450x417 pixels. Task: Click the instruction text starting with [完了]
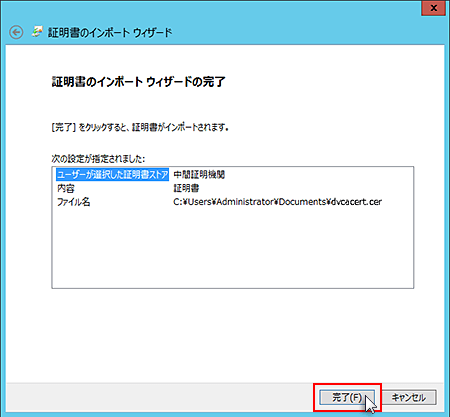pyautogui.click(x=140, y=127)
